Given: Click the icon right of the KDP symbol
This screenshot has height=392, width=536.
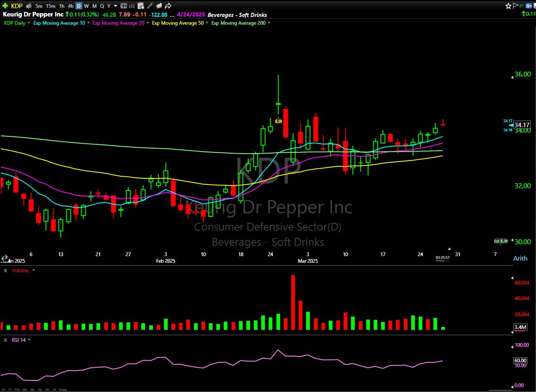Looking at the screenshot, I should [x=29, y=6].
